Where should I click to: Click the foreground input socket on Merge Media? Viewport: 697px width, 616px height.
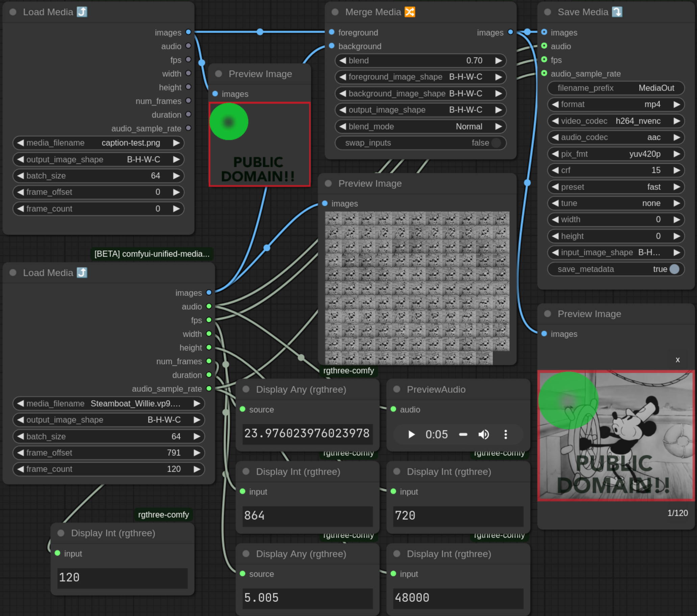[x=332, y=32]
